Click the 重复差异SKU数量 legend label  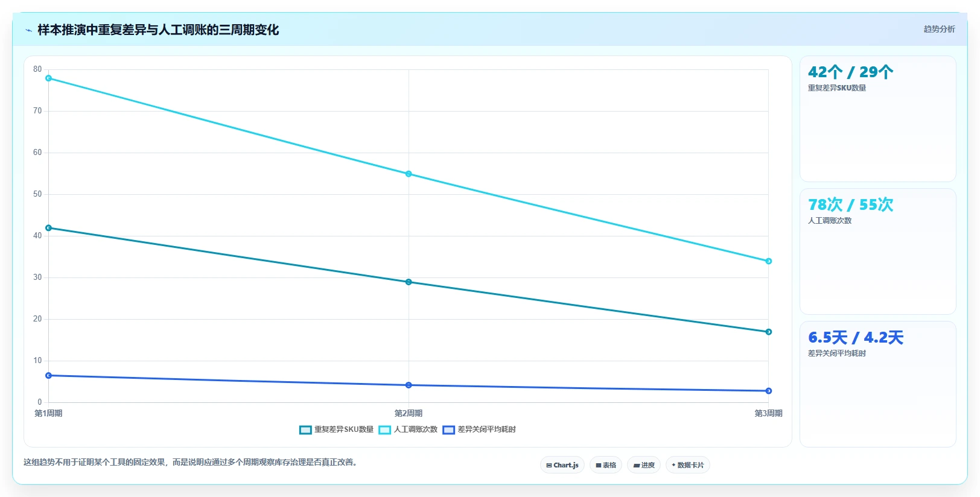pos(344,429)
